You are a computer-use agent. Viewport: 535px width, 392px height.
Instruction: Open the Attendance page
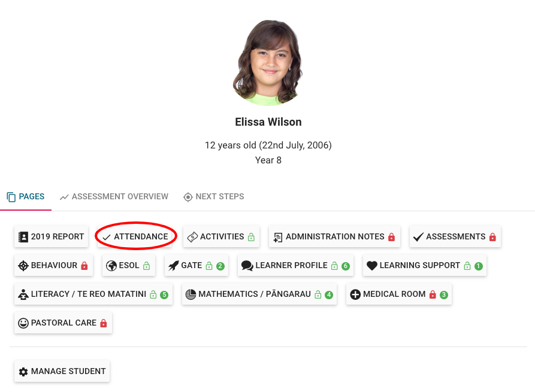tap(135, 236)
